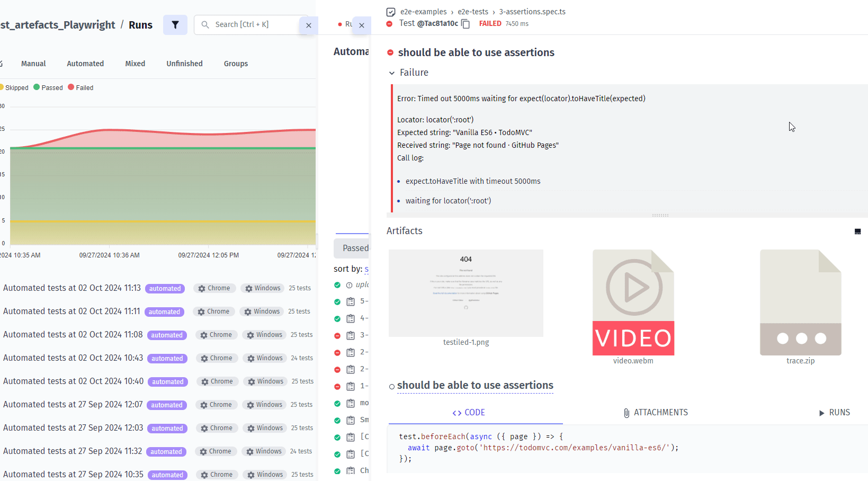Screen dimensions: 868x481
Task: Open the 'should be able to use assertions' link
Action: [475, 386]
